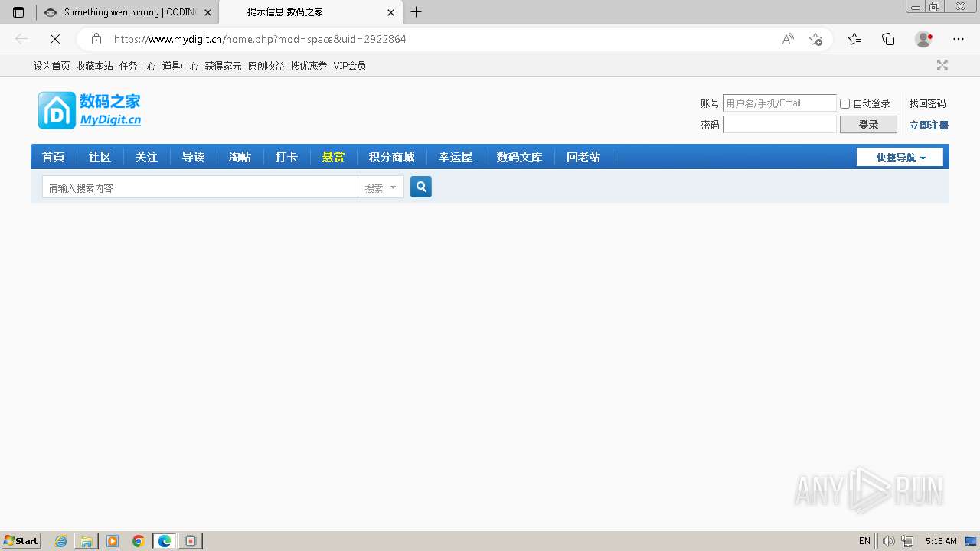Close the 提示信息 数码之家 tab
This screenshot has width=980, height=551.
click(390, 12)
